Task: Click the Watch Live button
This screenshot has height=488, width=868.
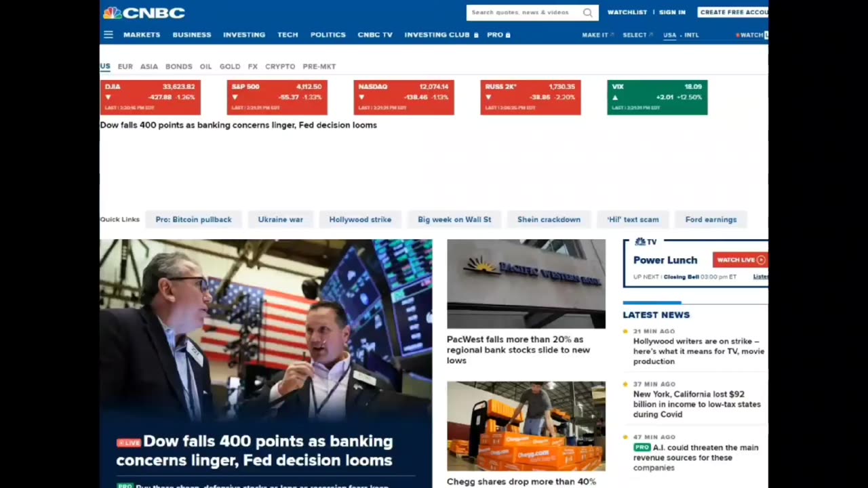Action: coord(740,260)
